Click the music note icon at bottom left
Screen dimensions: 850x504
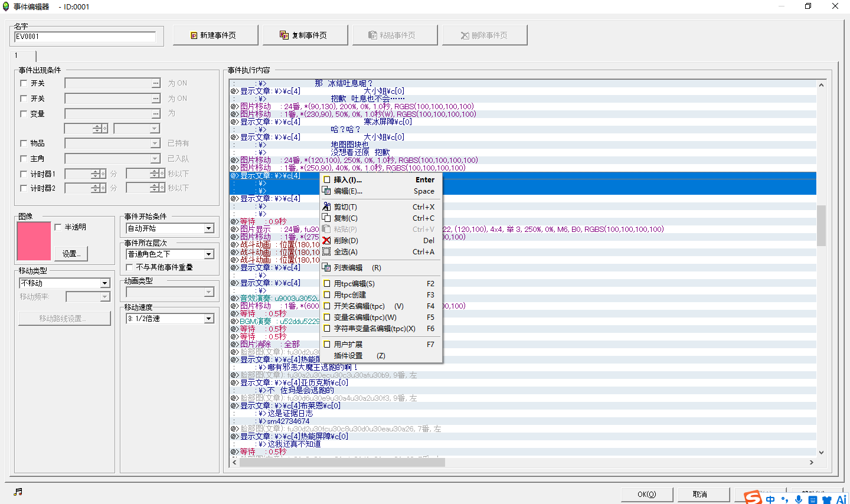pos(18,492)
